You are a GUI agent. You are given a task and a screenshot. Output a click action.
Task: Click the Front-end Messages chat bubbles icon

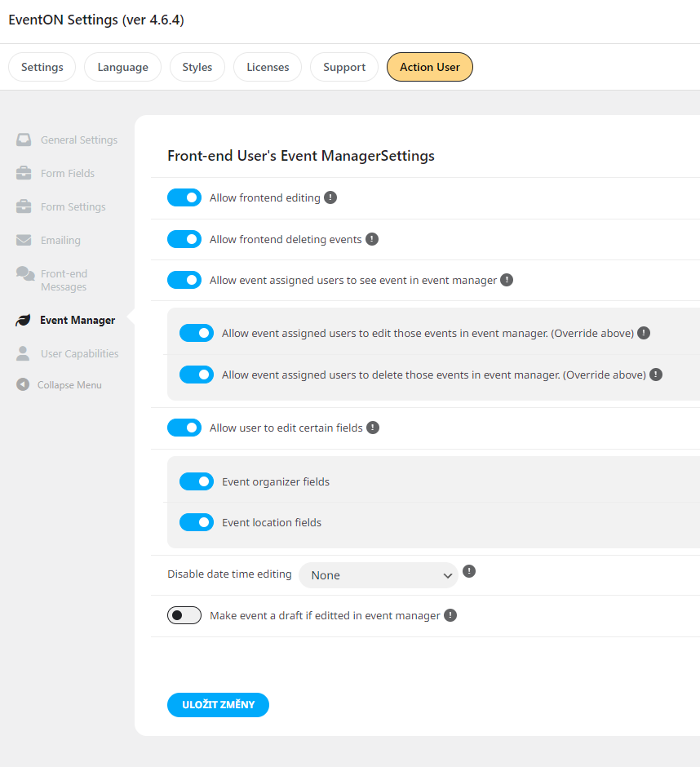25,274
